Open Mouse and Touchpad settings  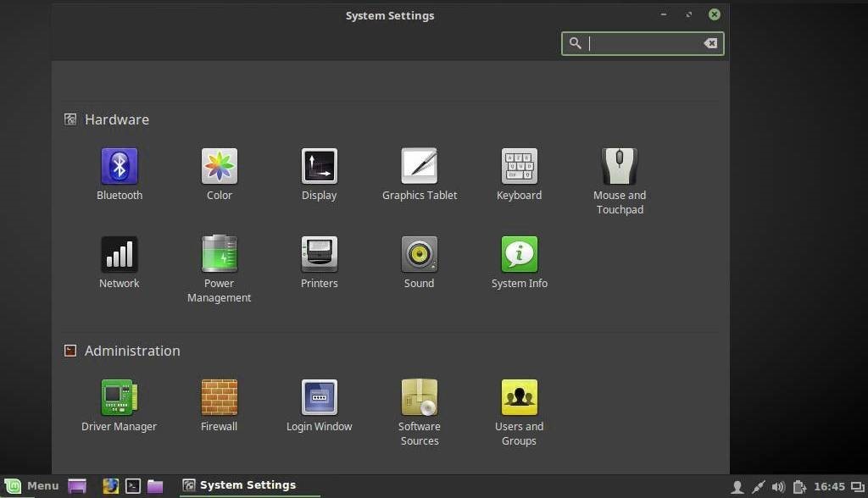point(620,181)
